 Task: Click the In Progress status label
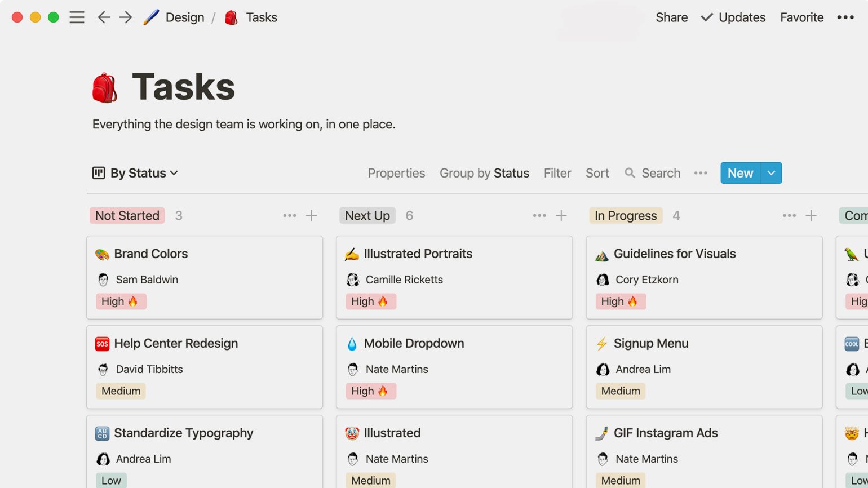pos(626,215)
